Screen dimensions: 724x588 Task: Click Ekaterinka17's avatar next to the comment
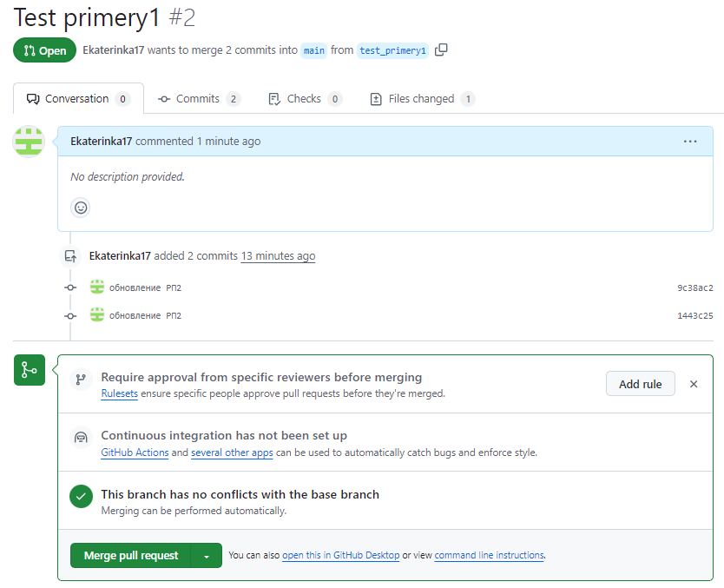click(29, 141)
